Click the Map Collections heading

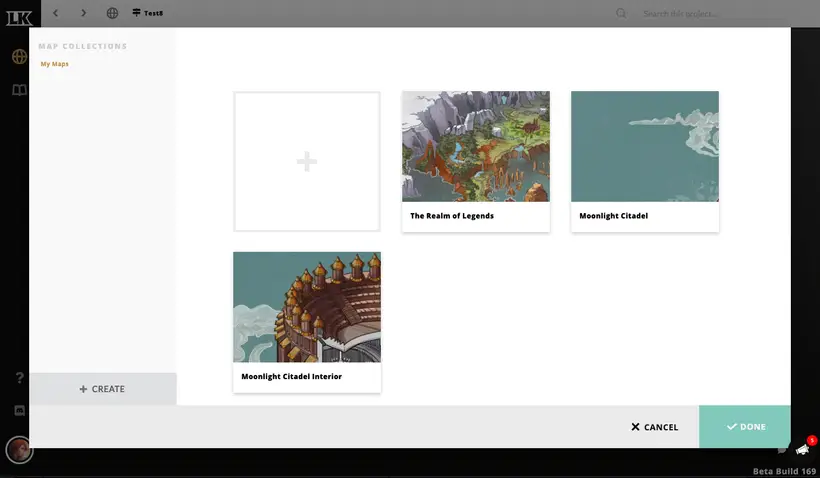click(83, 46)
